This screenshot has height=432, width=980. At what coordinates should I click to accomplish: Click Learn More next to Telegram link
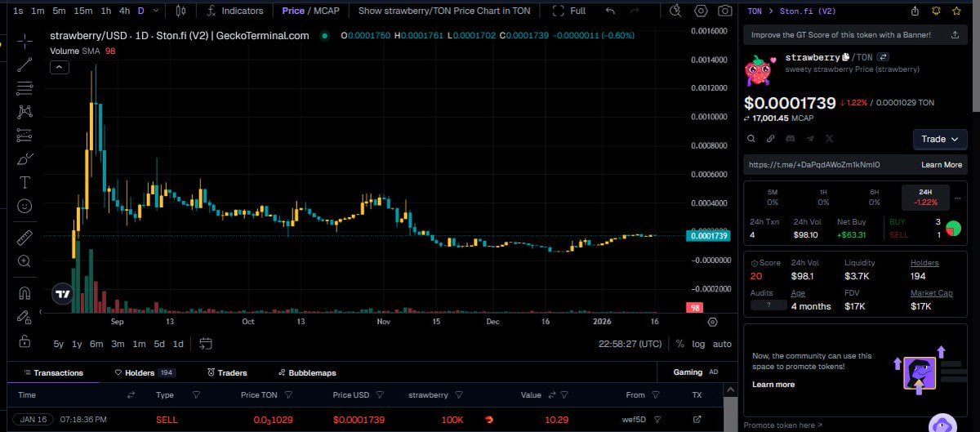pyautogui.click(x=942, y=164)
